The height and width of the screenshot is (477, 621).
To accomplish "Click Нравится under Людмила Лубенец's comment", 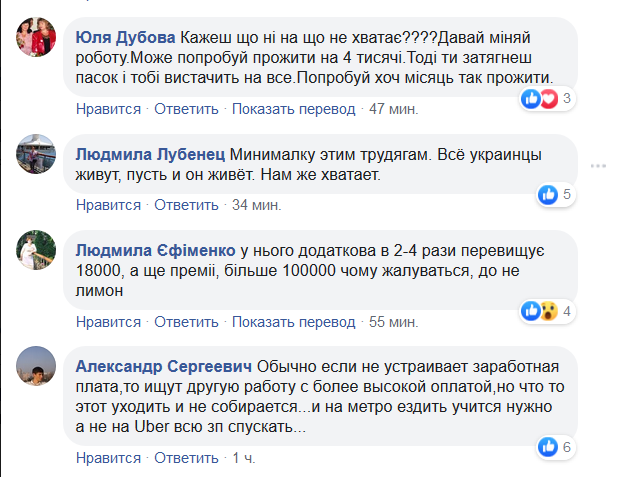I will click(x=109, y=205).
